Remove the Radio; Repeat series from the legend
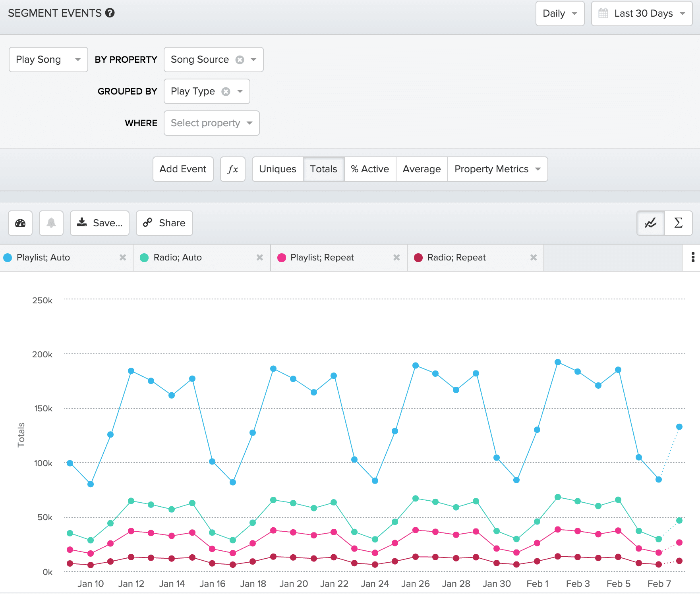This screenshot has width=700, height=594. pyautogui.click(x=534, y=257)
